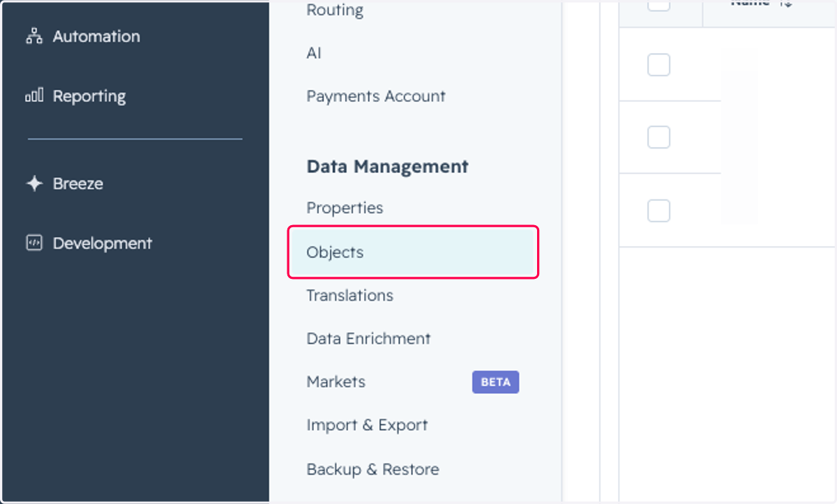Open the Translations settings page
The height and width of the screenshot is (504, 837).
(x=349, y=296)
